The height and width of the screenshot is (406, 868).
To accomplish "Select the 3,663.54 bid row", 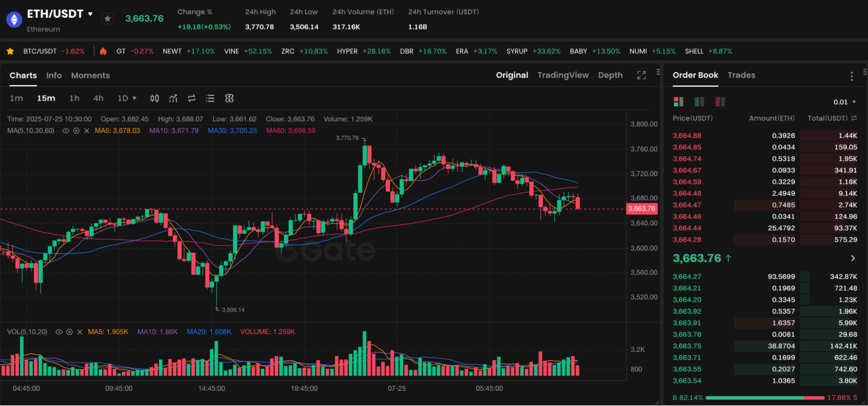I will (765, 380).
